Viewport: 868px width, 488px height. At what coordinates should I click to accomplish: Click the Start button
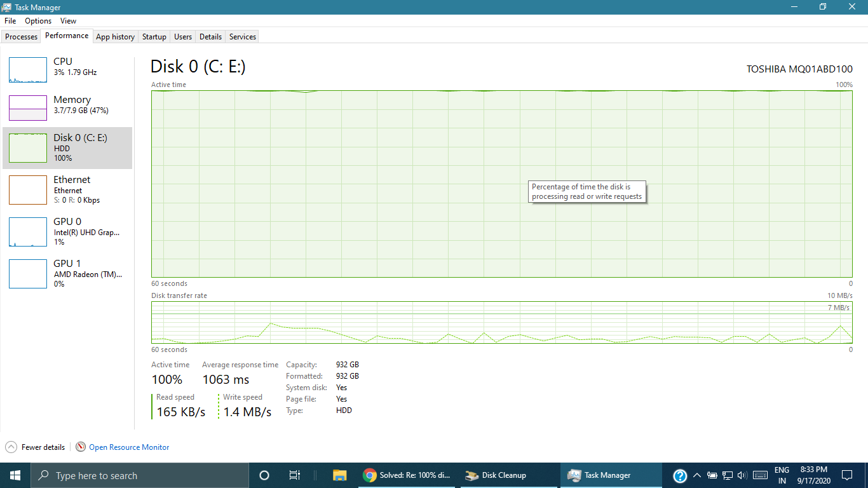click(x=13, y=475)
